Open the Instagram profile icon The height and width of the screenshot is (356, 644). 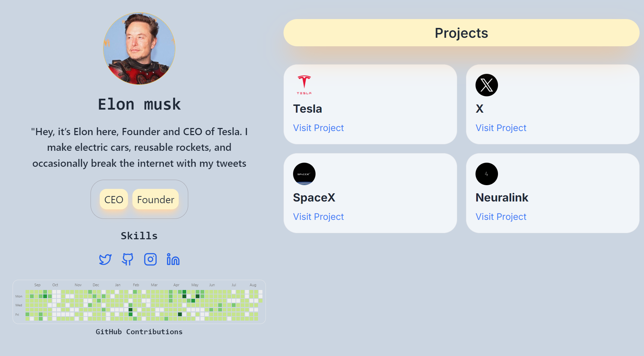(150, 259)
